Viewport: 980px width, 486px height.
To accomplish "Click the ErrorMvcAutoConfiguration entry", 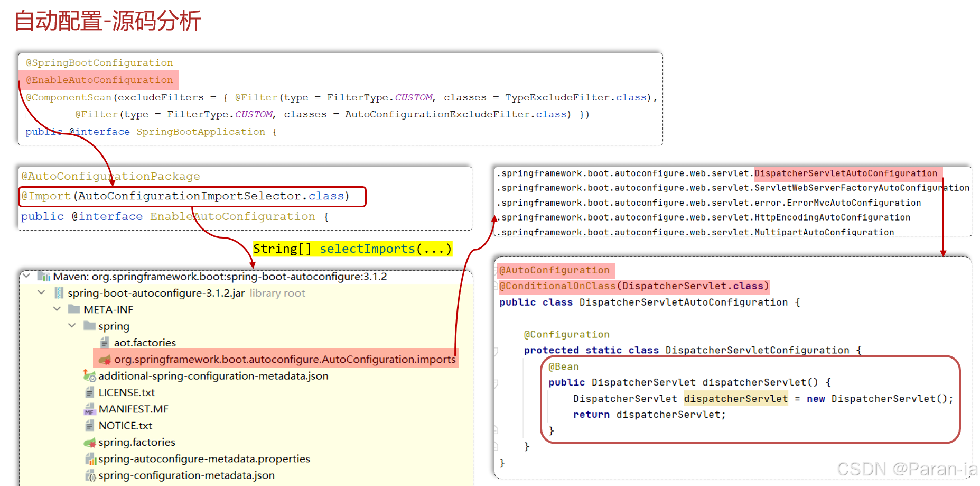I will pyautogui.click(x=854, y=203).
